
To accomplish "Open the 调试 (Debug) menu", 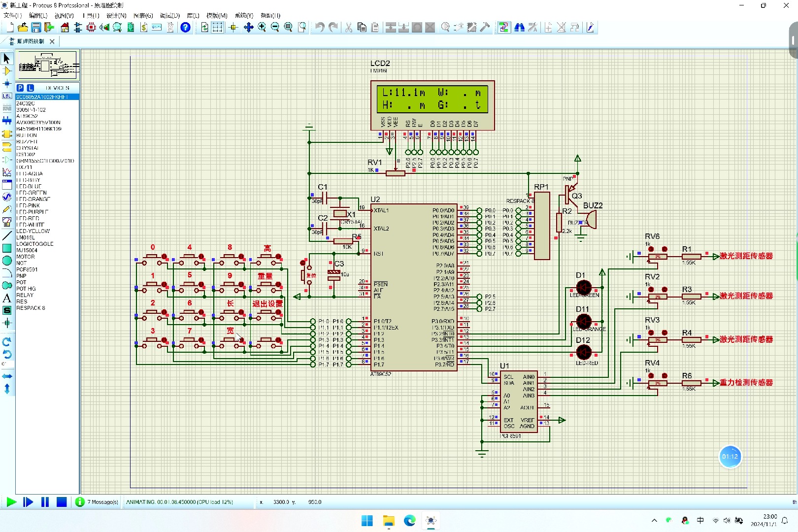I will 170,16.
